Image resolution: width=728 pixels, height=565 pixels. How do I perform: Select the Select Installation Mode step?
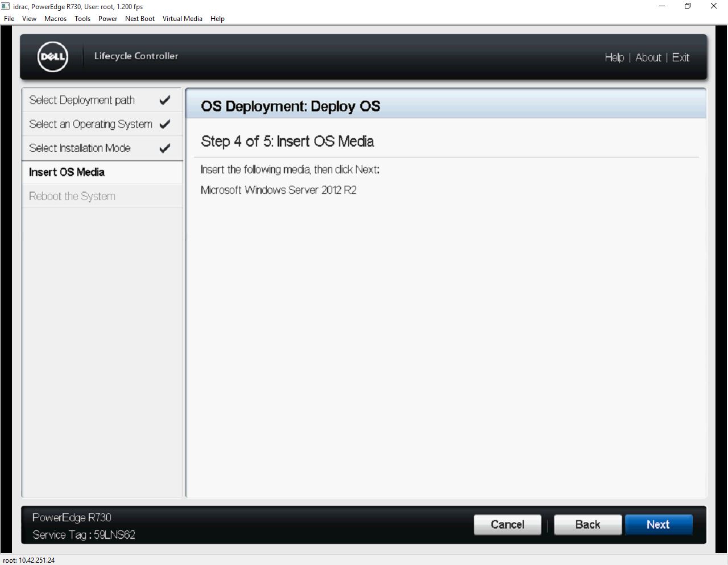tap(102, 148)
